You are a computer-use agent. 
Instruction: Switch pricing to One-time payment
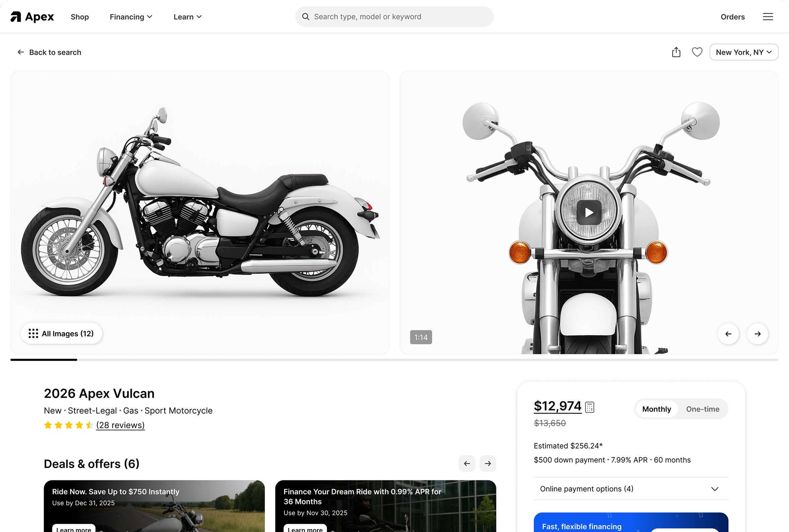coord(703,409)
